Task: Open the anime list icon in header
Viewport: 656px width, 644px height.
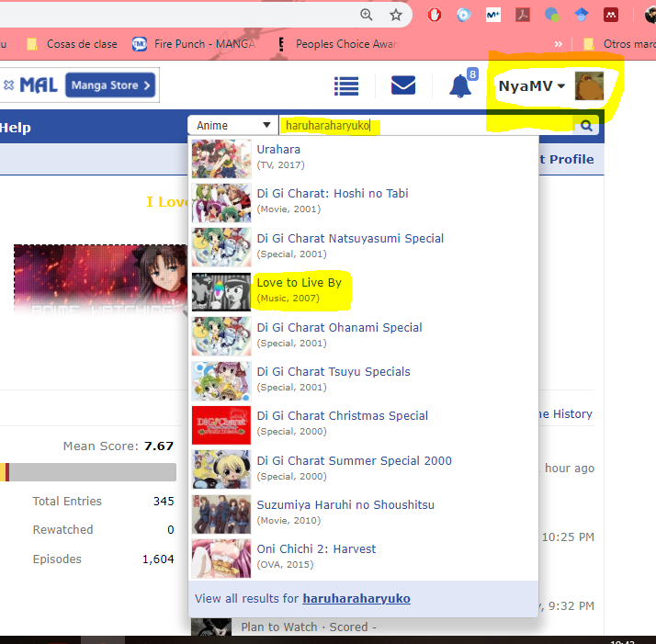Action: [x=346, y=85]
